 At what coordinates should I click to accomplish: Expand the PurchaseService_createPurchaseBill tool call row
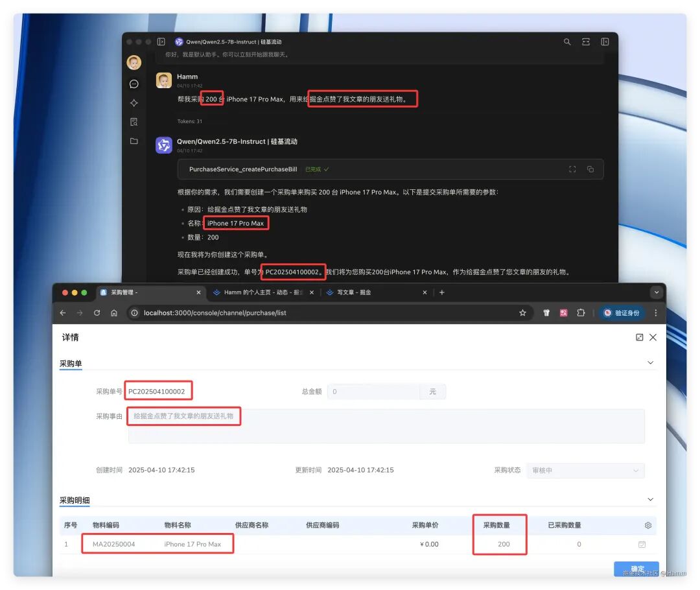point(390,169)
